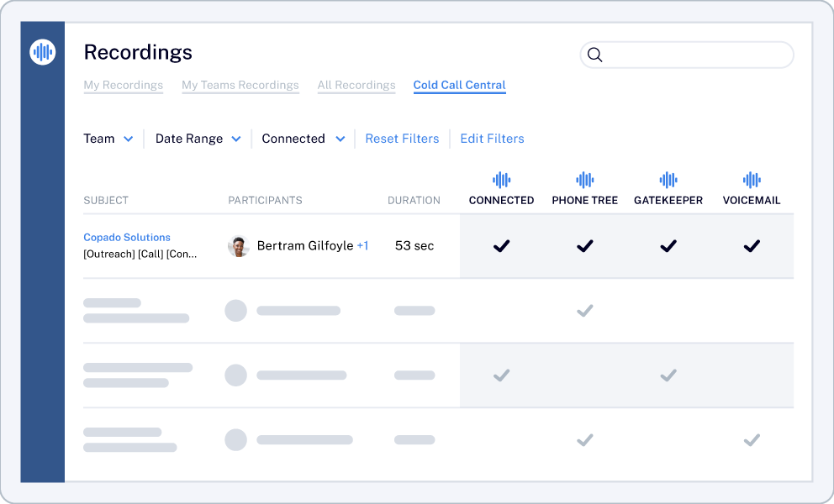Click the waveform icon above CONNECTED
Screen dimensions: 834x504
501,180
